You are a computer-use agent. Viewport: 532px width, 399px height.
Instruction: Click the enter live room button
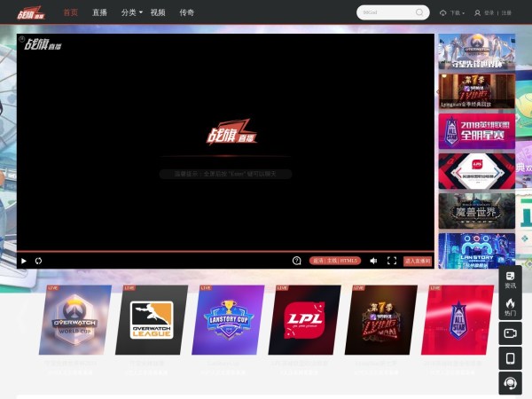417,261
